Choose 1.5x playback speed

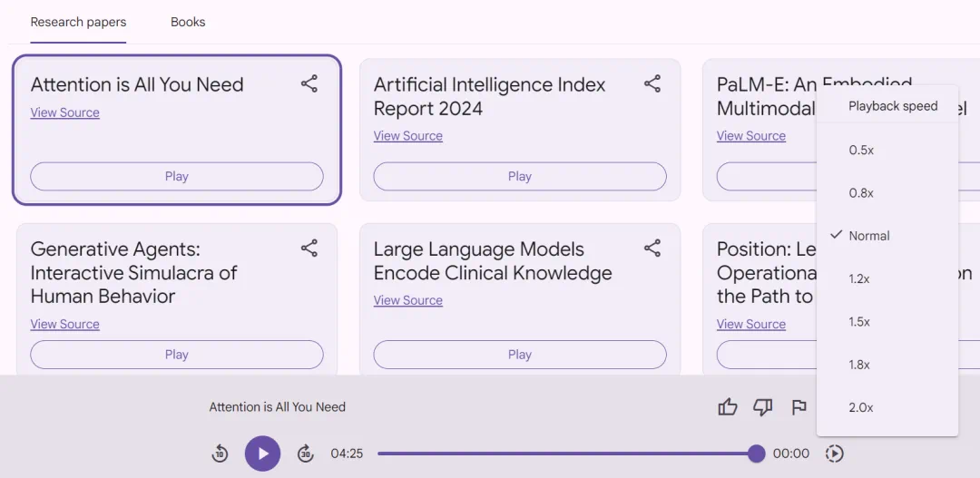(x=859, y=322)
